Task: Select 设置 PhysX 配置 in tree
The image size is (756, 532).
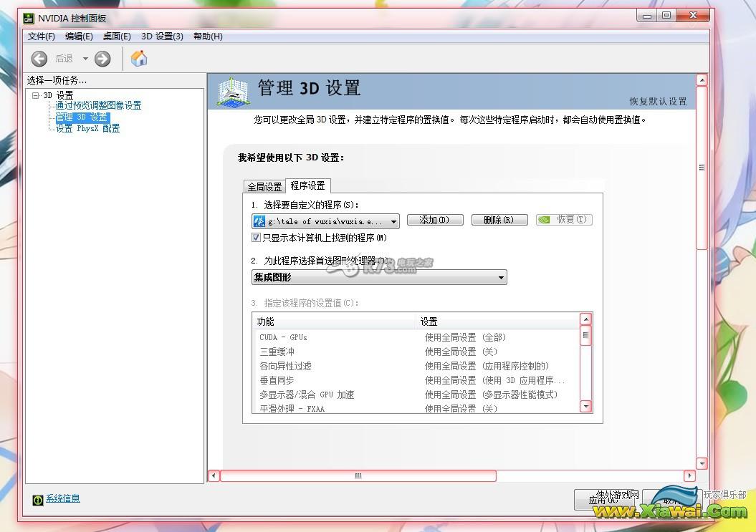Action: point(87,128)
